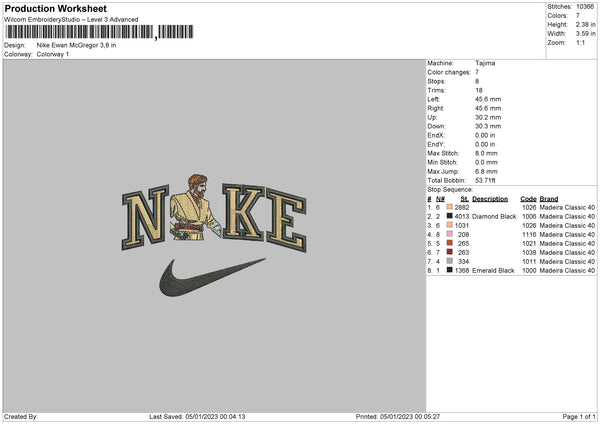Select the design name "Nike Ewan McGregor 3,8 in"

coord(77,45)
